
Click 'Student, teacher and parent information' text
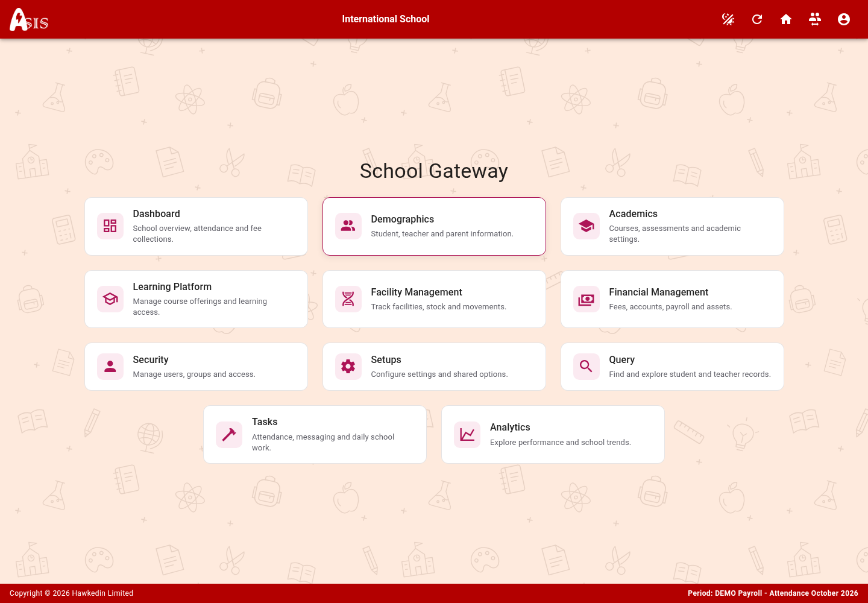pyautogui.click(x=442, y=234)
